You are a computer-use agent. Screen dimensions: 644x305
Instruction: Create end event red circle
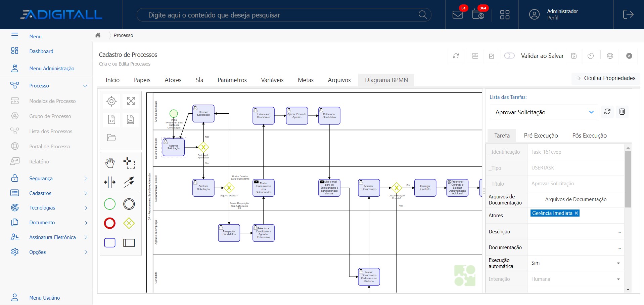pos(110,223)
